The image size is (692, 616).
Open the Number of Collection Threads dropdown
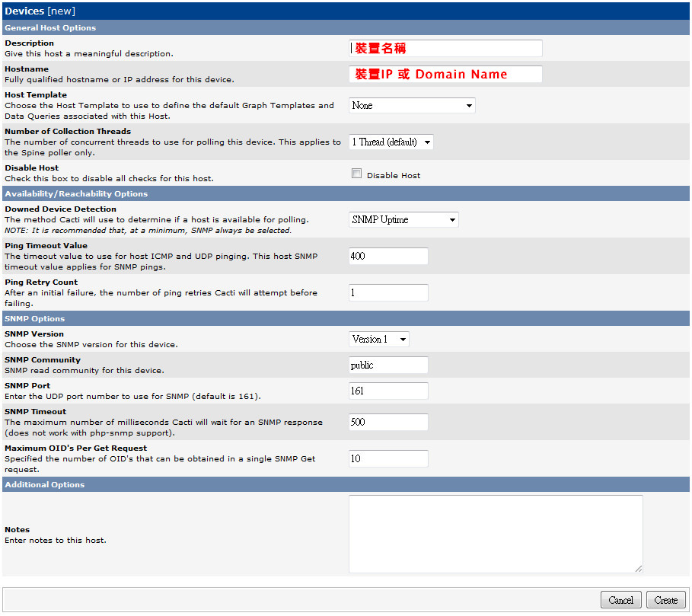coord(391,142)
